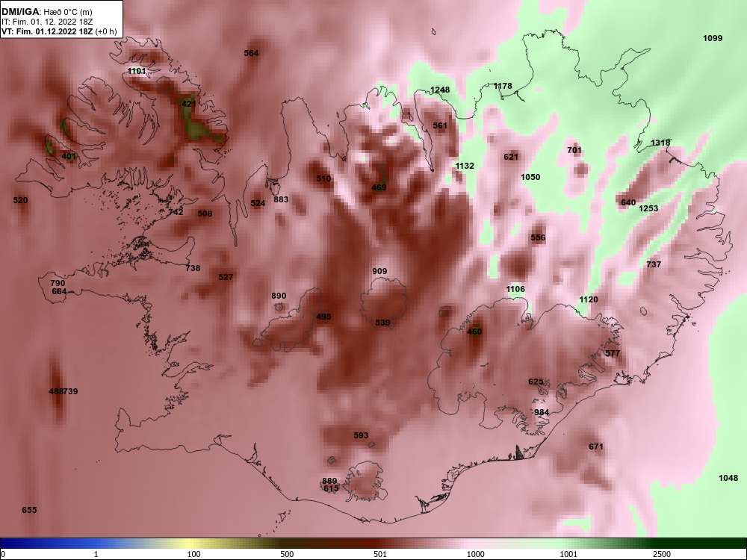Click the 790 value on Snæfellsnes

click(x=58, y=283)
